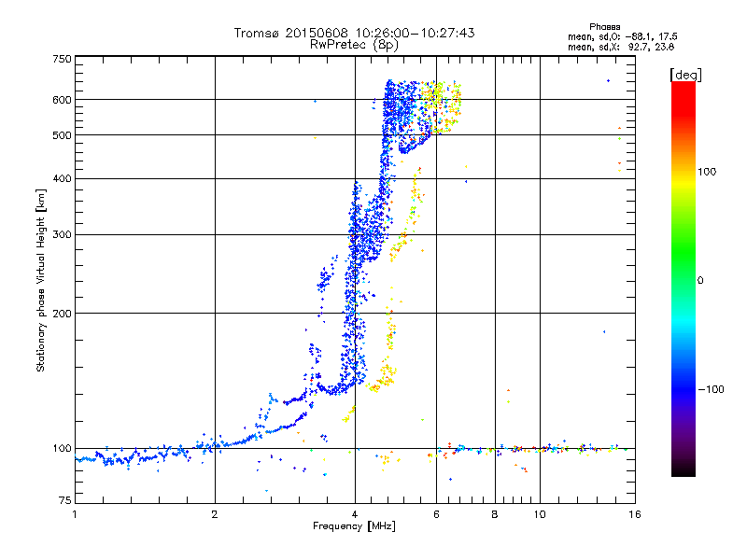747x560 pixels.
Task: Click the y-axis tick label '400'
Action: 62,178
